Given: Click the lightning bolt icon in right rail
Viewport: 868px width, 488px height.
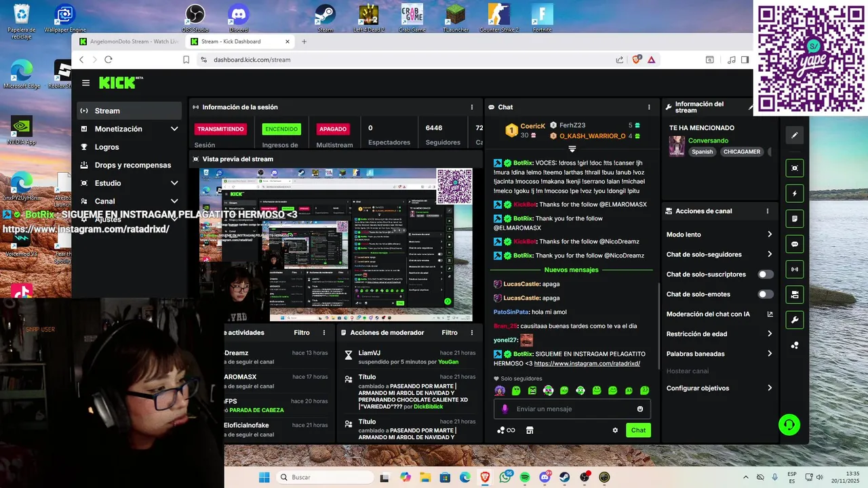Looking at the screenshot, I should point(794,194).
